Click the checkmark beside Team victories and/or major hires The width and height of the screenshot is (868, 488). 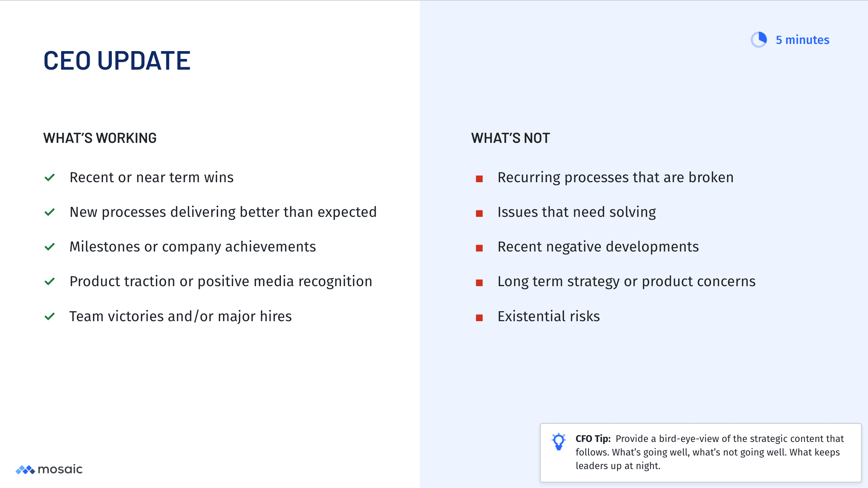coord(50,317)
